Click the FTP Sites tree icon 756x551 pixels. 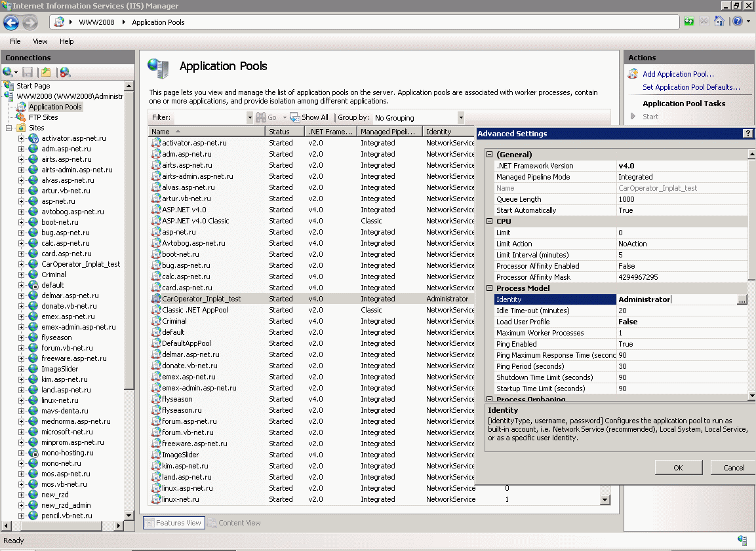(x=21, y=117)
